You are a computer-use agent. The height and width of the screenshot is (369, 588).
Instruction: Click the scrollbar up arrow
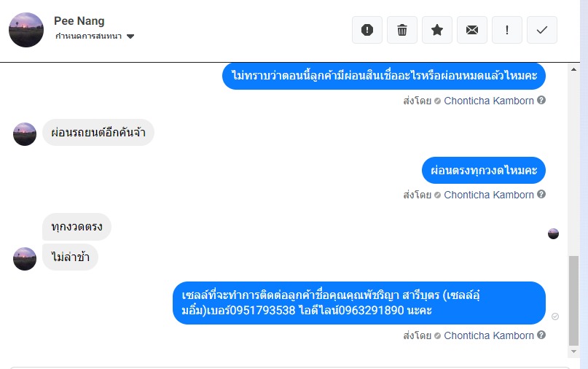574,69
